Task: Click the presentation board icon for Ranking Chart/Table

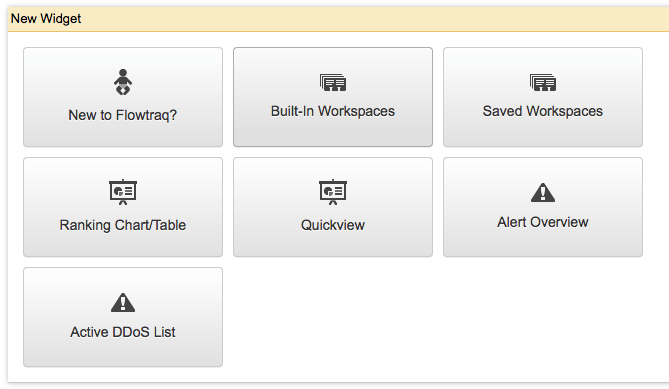Action: (123, 192)
